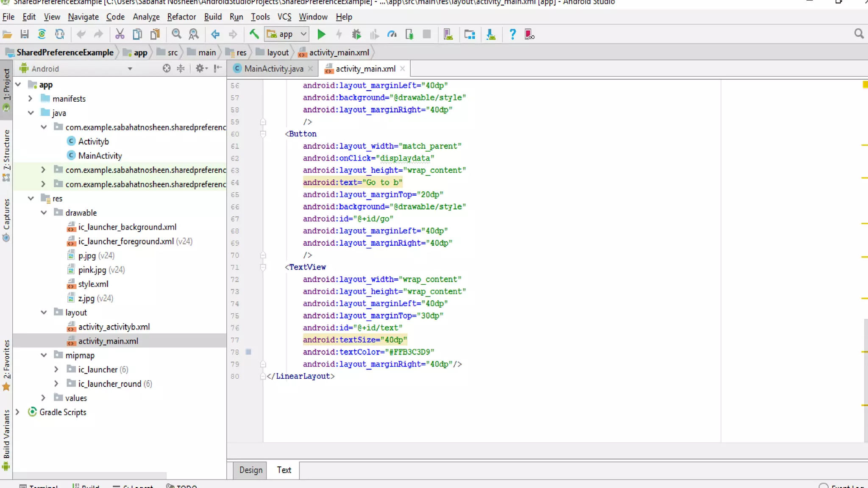Image resolution: width=868 pixels, height=488 pixels.
Task: Click the Cut scissors icon
Action: click(x=120, y=34)
